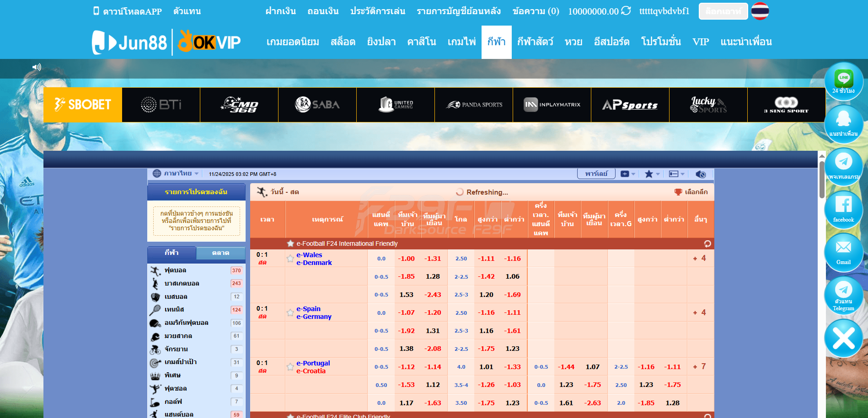868x418 pixels.
Task: Switch to the ตลาด tab
Action: coord(220,253)
